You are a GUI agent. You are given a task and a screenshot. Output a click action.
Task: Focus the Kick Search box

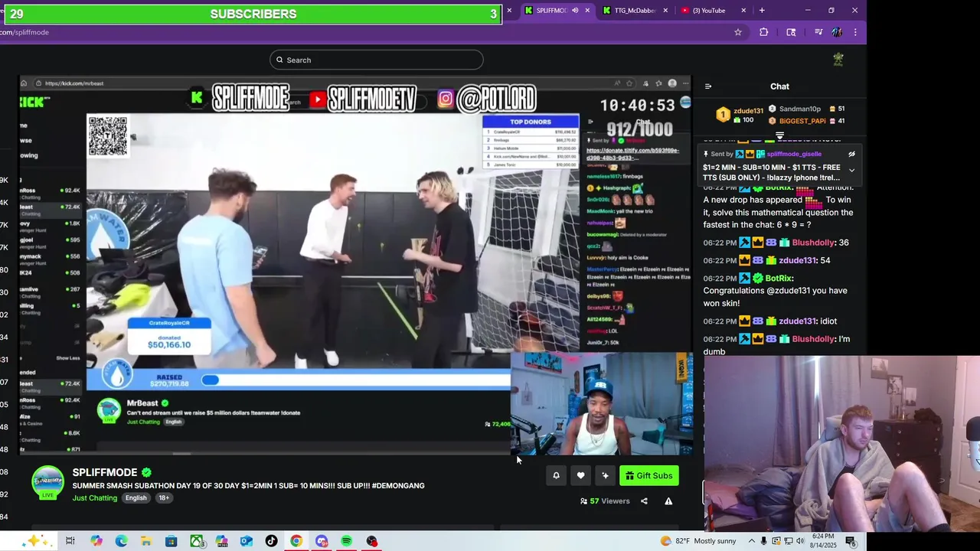[376, 60]
